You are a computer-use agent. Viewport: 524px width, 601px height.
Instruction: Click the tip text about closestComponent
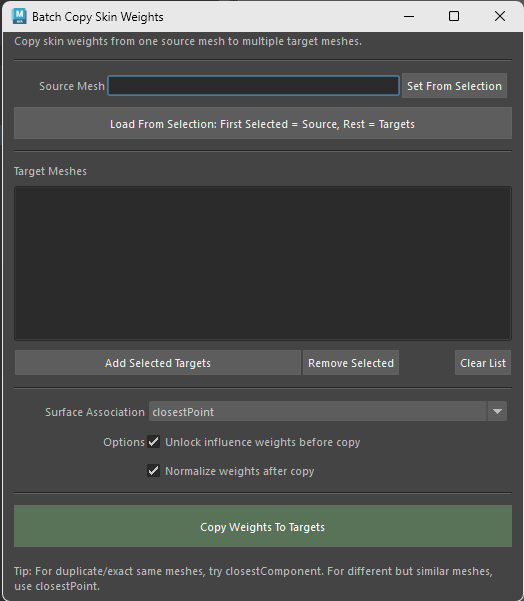pyautogui.click(x=253, y=578)
